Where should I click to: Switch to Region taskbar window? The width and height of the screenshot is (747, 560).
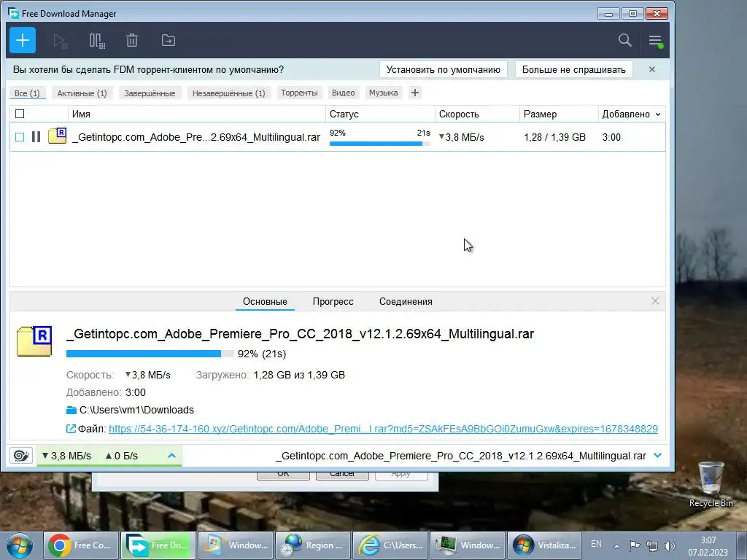coord(313,545)
